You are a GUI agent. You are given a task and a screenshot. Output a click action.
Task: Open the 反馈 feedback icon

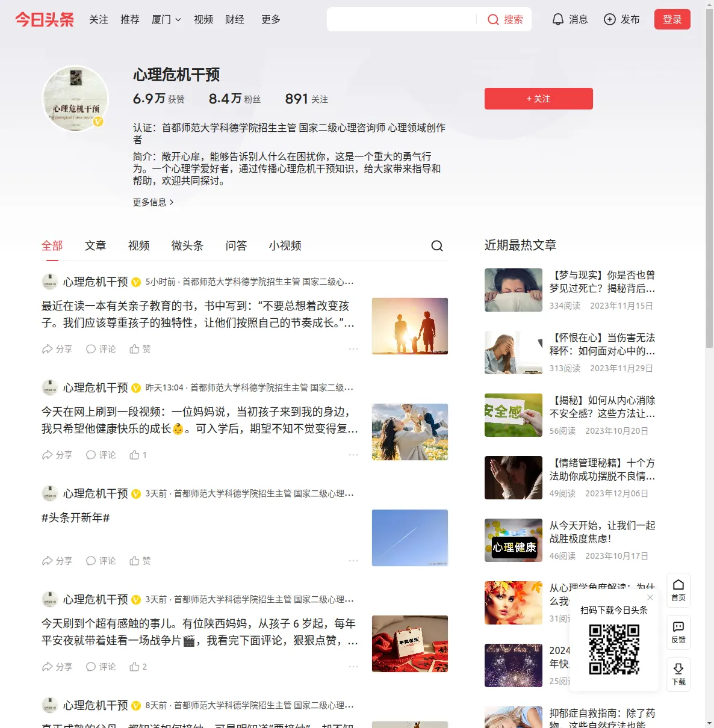(x=678, y=632)
